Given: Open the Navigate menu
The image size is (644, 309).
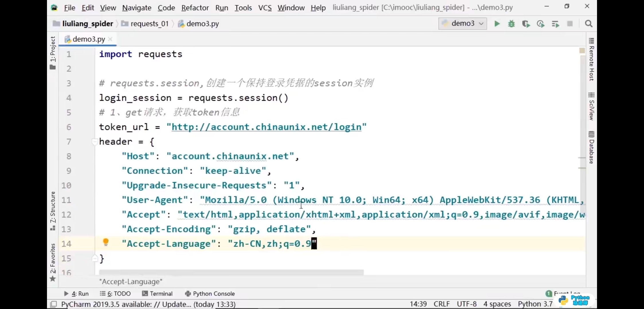Looking at the screenshot, I should [137, 8].
